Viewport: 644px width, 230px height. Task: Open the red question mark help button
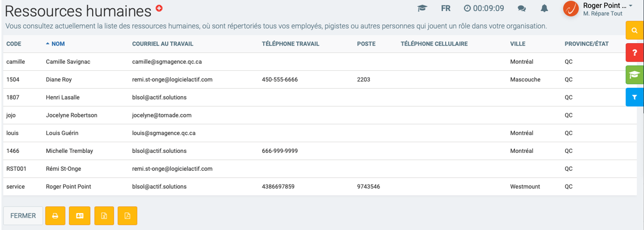click(x=634, y=52)
